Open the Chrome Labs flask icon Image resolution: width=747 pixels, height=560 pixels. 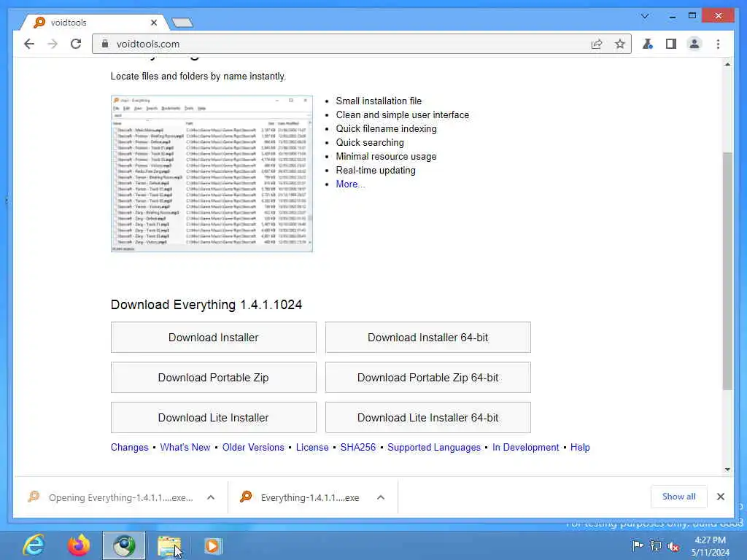pyautogui.click(x=648, y=44)
